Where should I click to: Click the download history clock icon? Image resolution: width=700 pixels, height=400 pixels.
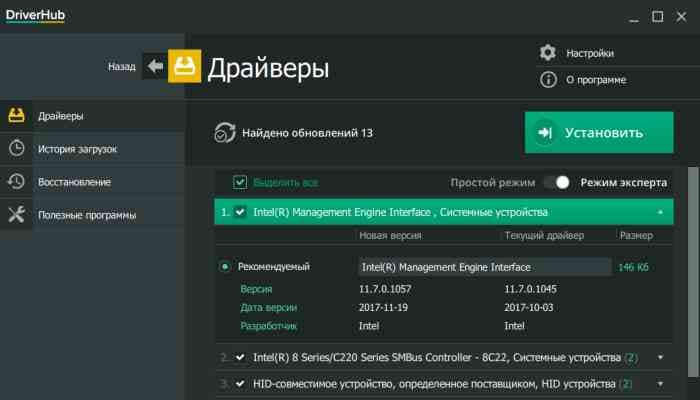point(17,148)
